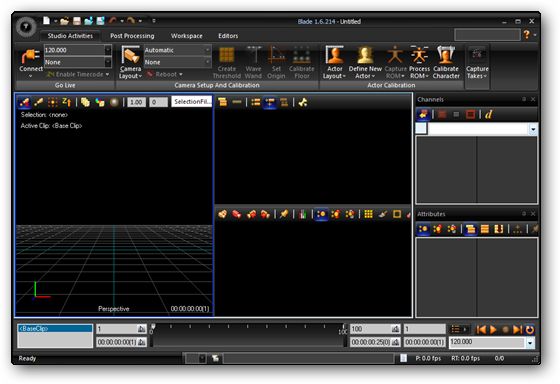Click the Create Threshold grid icon
560x384 pixels.
pyautogui.click(x=226, y=55)
